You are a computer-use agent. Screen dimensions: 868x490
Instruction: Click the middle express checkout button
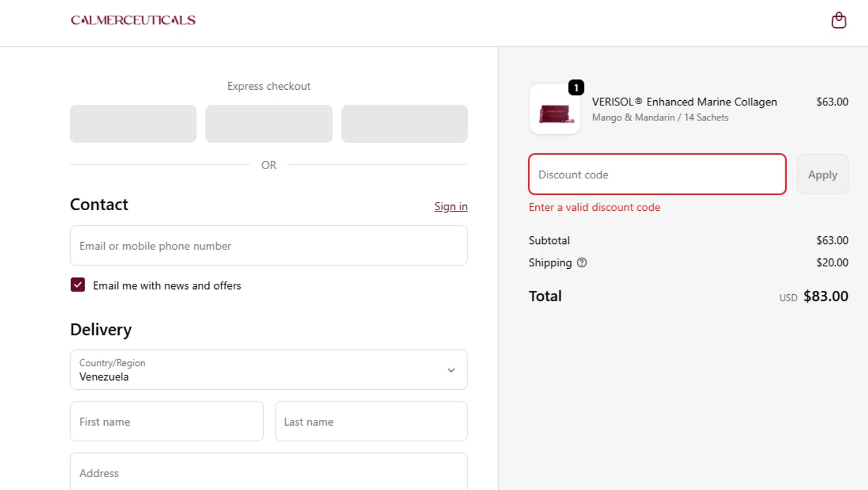click(269, 123)
